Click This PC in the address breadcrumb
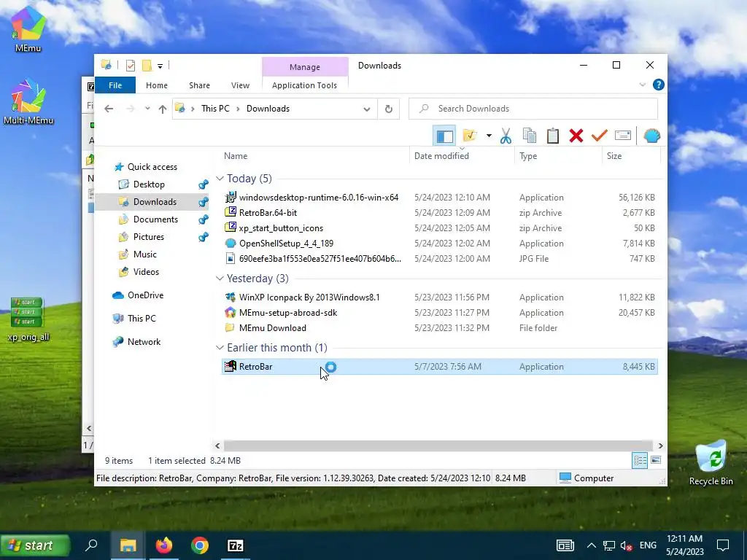The height and width of the screenshot is (560, 747). (x=215, y=109)
